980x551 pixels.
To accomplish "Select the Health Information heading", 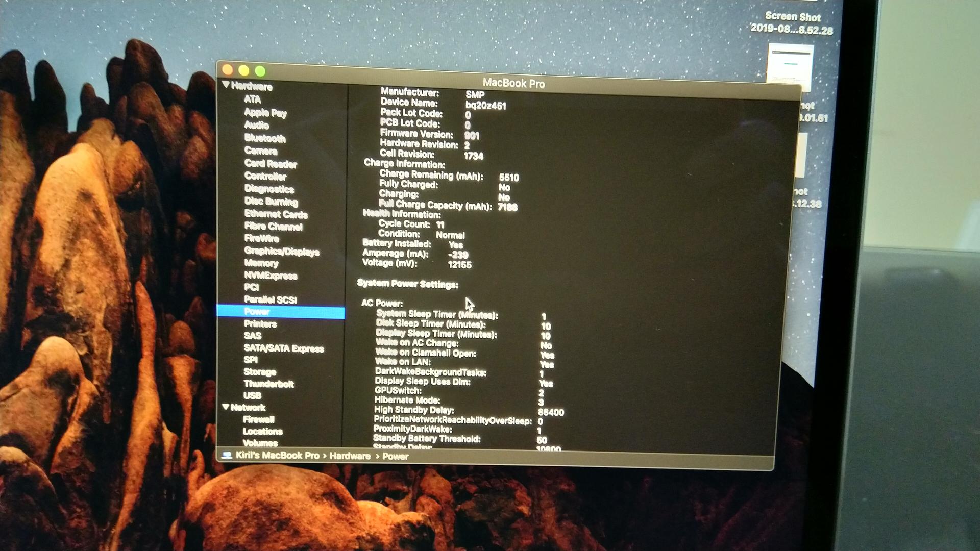I will click(402, 214).
